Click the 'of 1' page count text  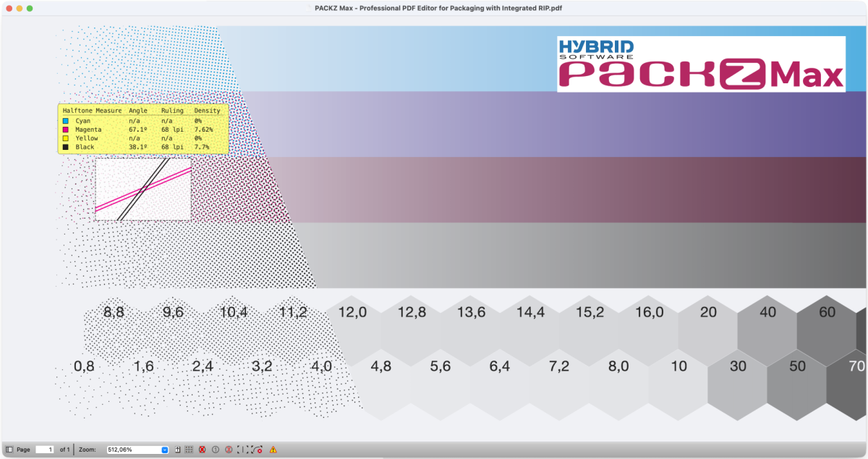click(x=64, y=450)
